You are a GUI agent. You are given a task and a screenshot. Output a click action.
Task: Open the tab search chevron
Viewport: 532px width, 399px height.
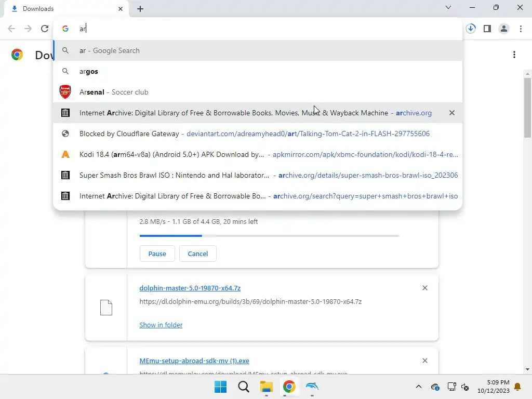click(448, 7)
